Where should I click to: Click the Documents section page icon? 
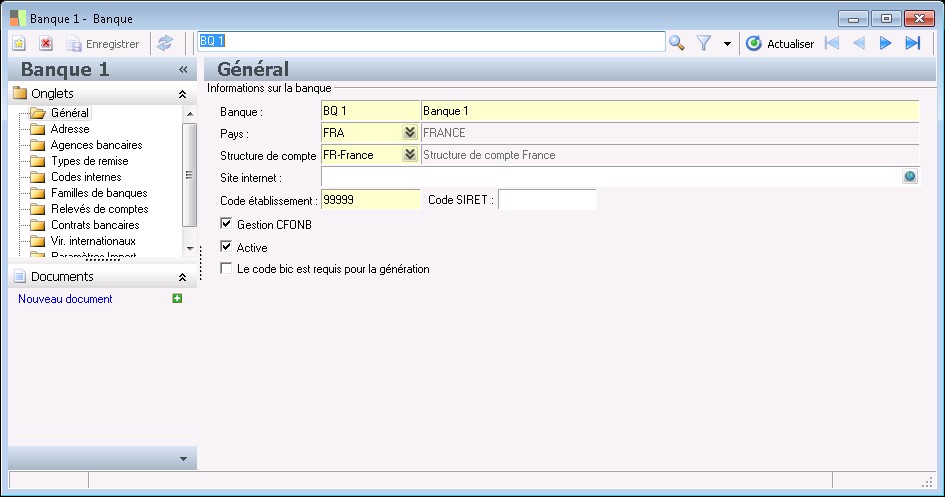(19, 277)
